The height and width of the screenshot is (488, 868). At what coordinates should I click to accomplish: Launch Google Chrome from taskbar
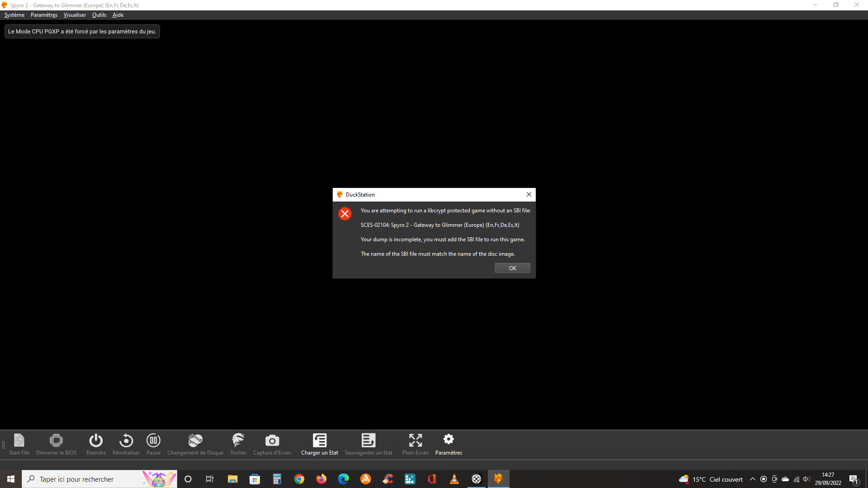(x=299, y=479)
